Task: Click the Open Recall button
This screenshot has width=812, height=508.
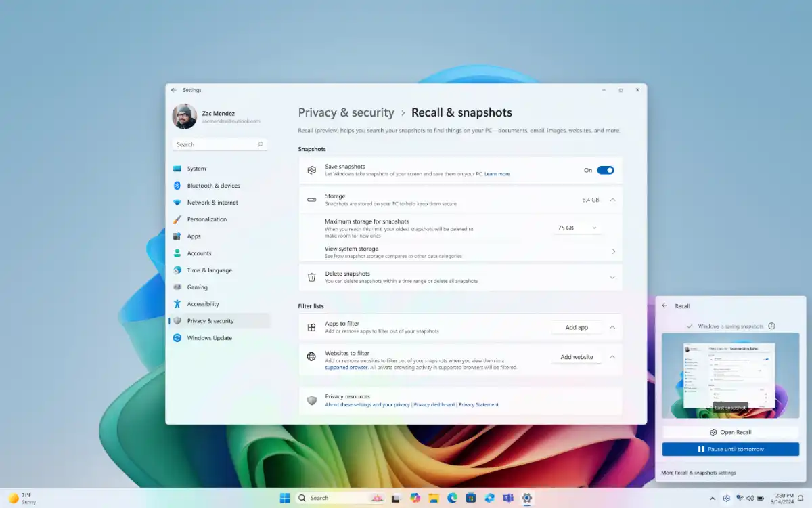Action: (730, 432)
